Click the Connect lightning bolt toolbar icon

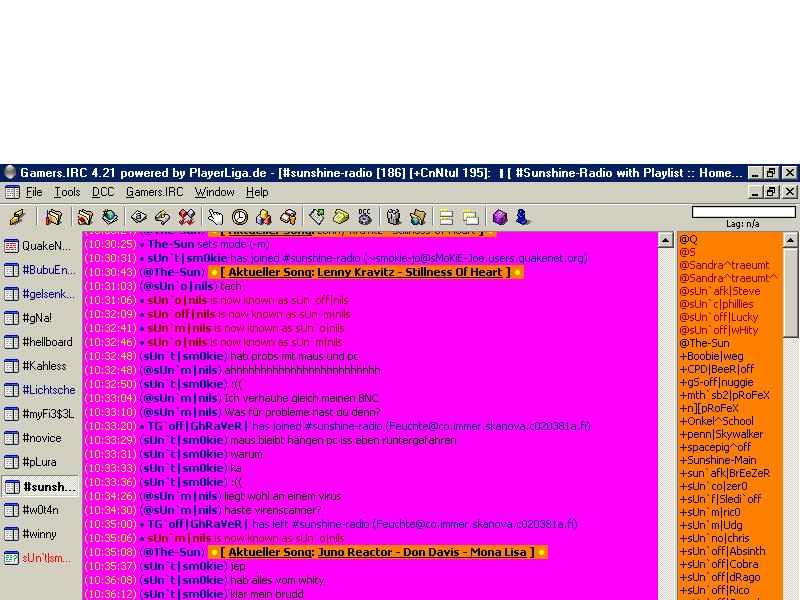(17, 217)
